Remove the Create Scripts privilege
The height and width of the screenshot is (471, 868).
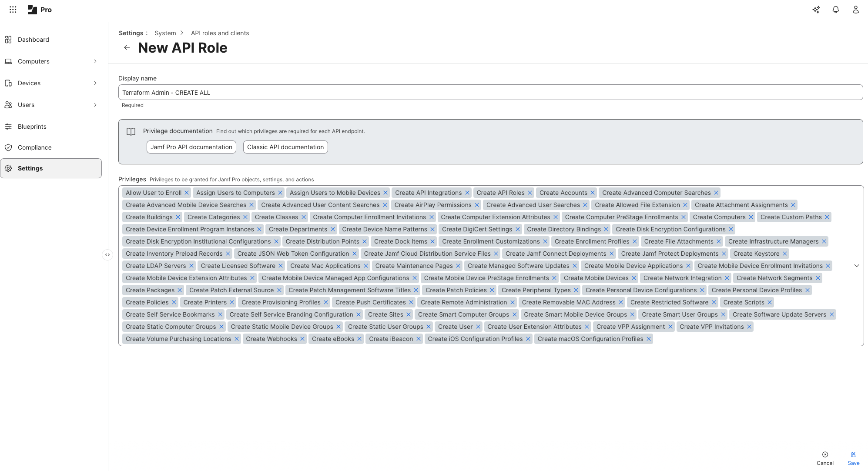click(x=770, y=302)
